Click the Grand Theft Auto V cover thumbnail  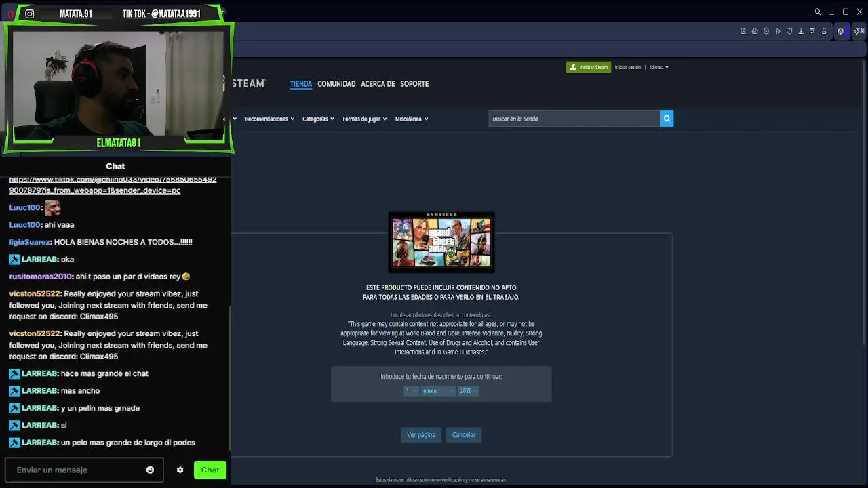point(441,242)
